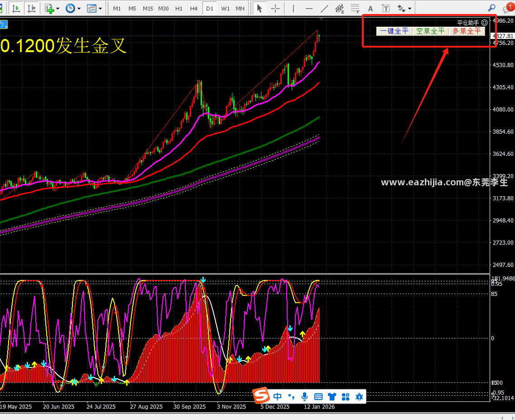Viewport: 515px width, 420px height.
Task: Click the Sogou S logo icon
Action: pyautogui.click(x=261, y=396)
